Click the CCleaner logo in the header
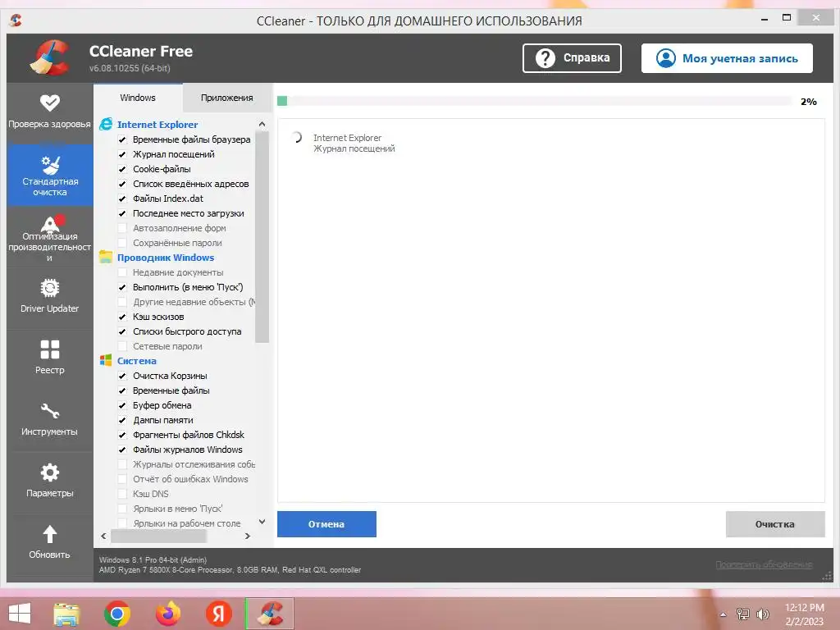 [x=50, y=57]
